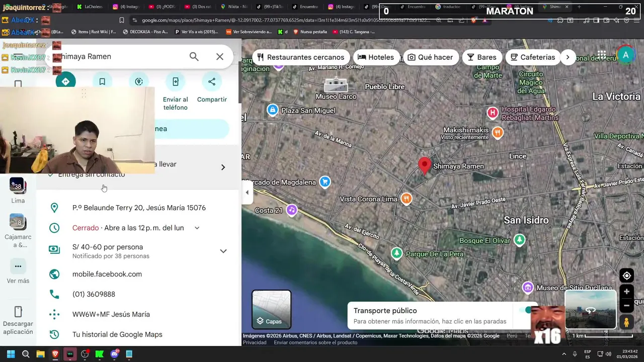The image size is (644, 362).
Task: Click the Bosque El Olivar park marker
Action: coord(519,240)
